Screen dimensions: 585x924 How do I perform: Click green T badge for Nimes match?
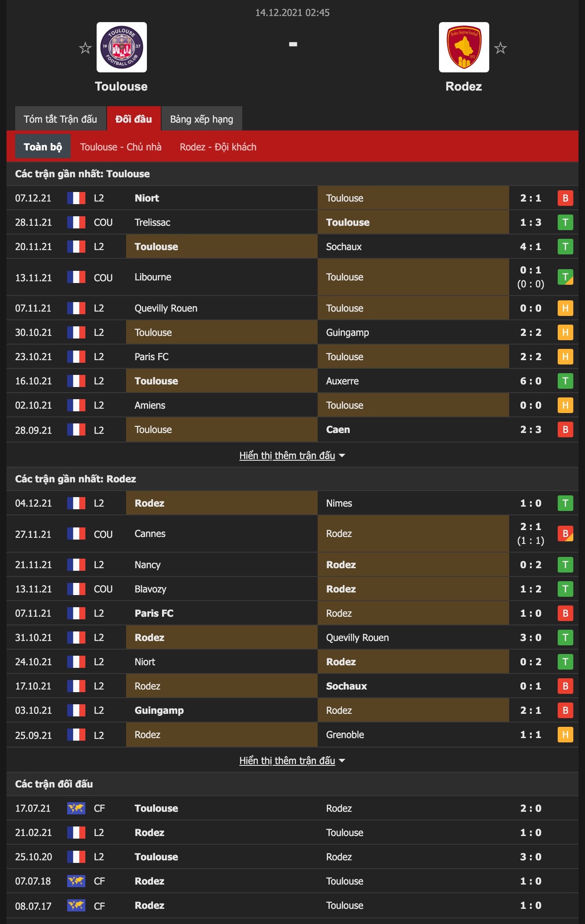click(565, 503)
